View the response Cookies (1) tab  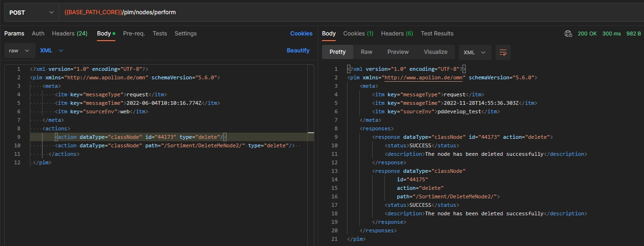click(358, 34)
